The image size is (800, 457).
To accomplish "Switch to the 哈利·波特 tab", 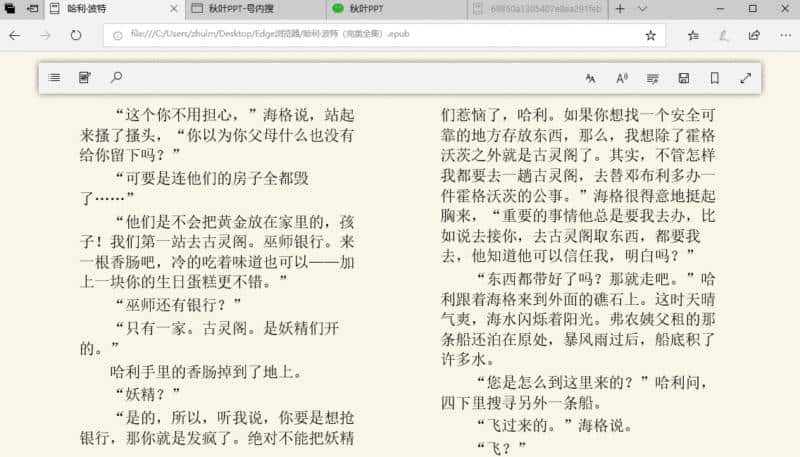I will (115, 9).
